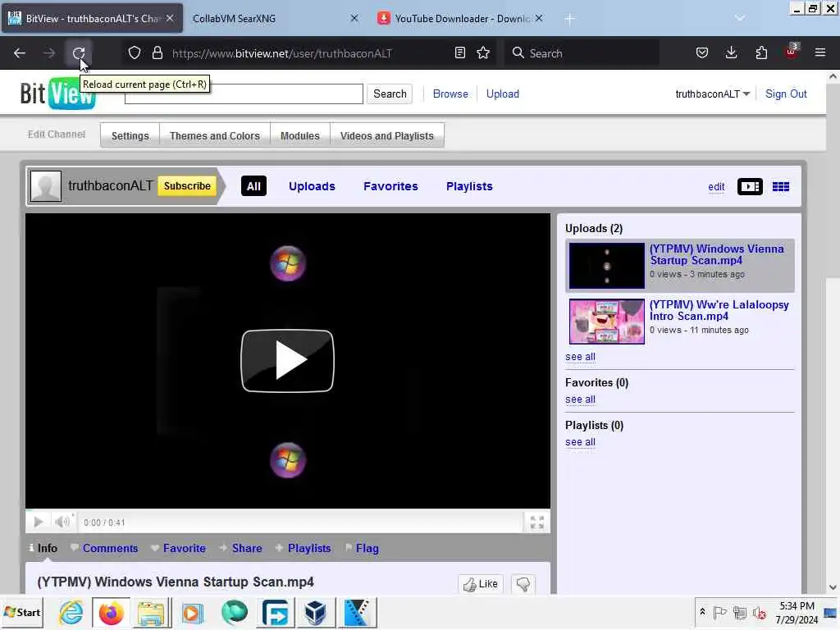Click Sign Out link
Viewport: 840px width, 630px height.
pos(786,94)
